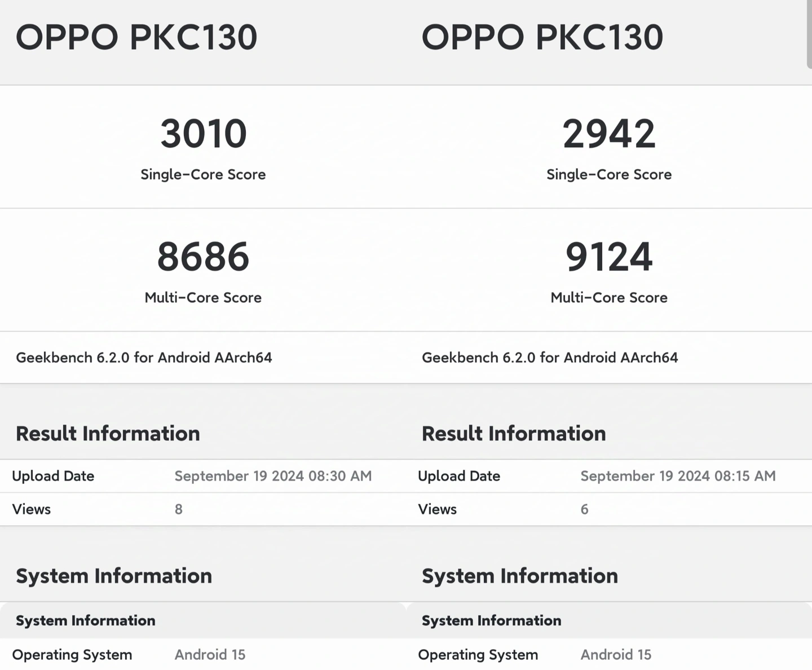Expand the left Result Information section
Screen dimensions: 812x670
point(108,433)
